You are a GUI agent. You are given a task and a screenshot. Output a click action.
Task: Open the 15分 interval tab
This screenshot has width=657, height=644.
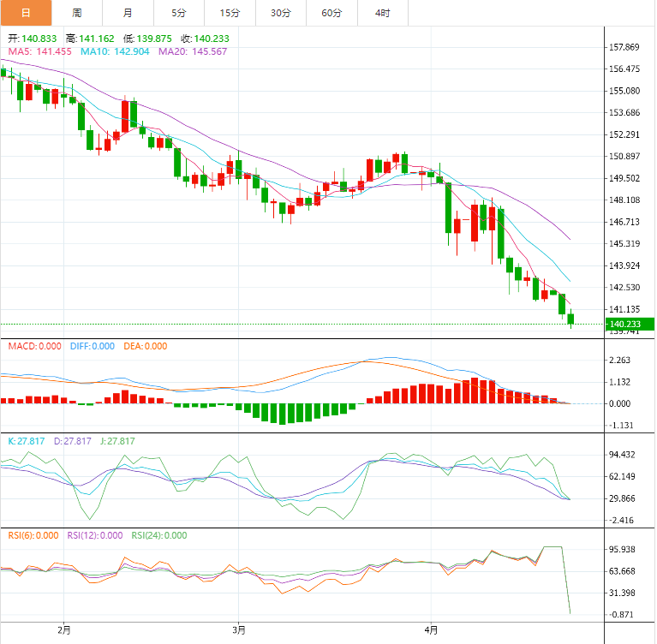pos(230,13)
